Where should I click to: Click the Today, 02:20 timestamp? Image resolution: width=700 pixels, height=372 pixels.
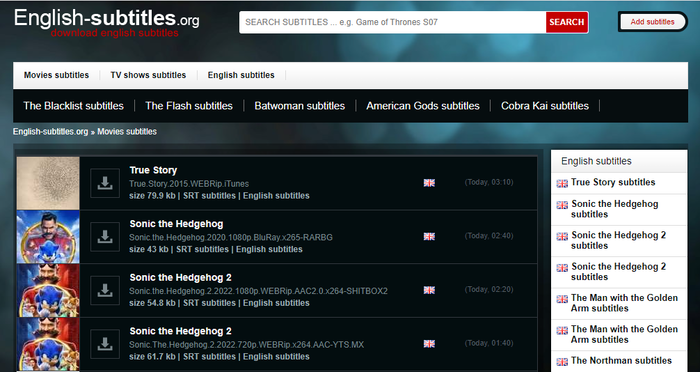click(489, 289)
